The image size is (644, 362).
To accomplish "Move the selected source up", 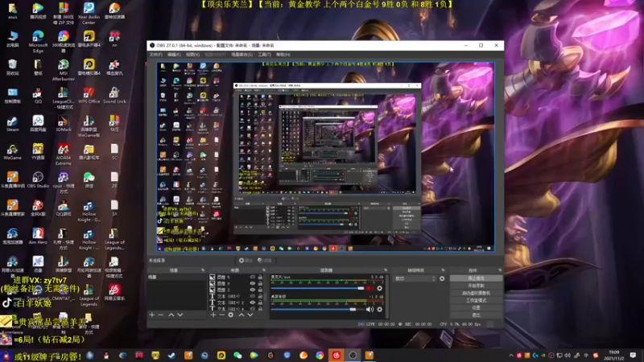I will pos(241,315).
